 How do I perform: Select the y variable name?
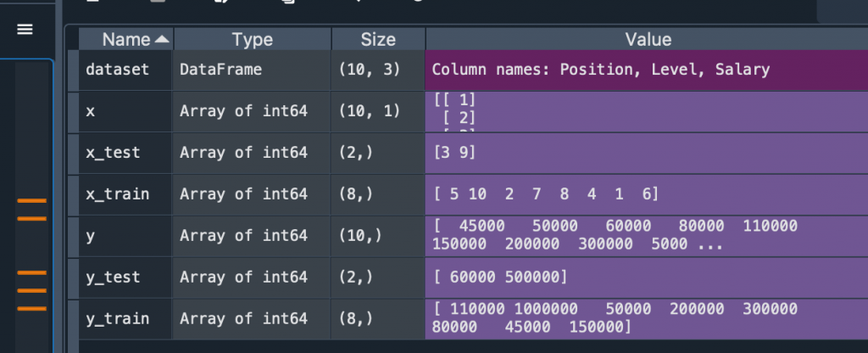(92, 236)
